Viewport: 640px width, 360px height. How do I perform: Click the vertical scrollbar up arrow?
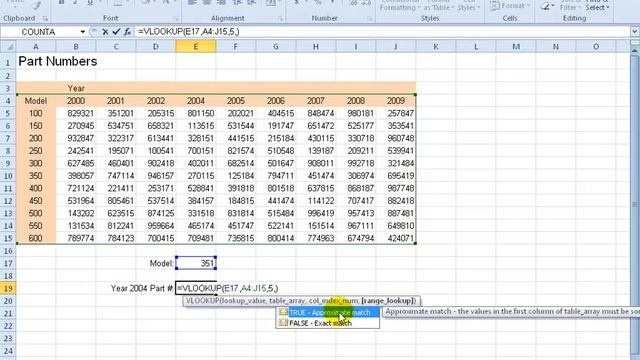point(635,51)
